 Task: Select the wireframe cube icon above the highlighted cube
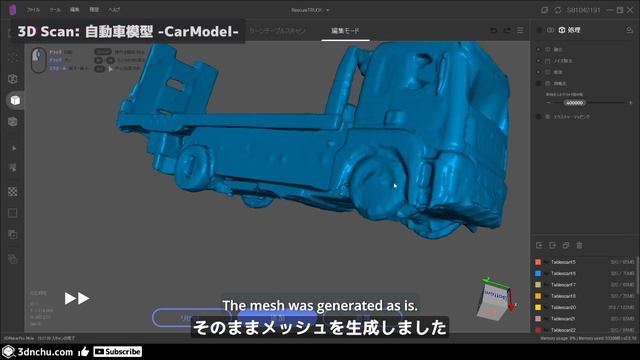13,79
